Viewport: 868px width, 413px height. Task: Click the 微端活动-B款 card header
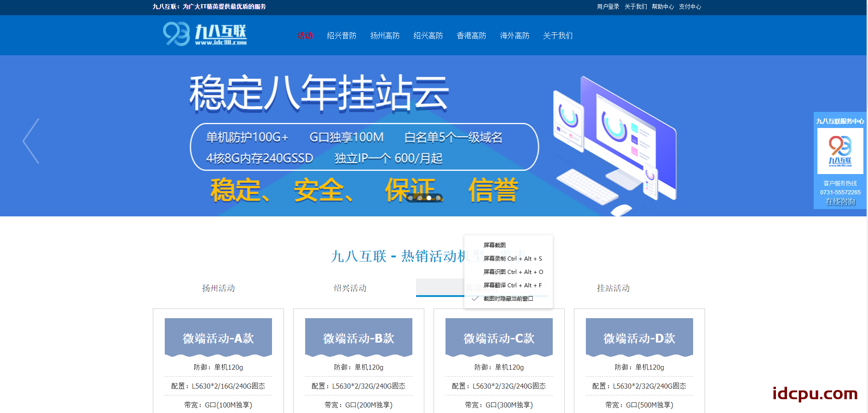[x=359, y=337]
